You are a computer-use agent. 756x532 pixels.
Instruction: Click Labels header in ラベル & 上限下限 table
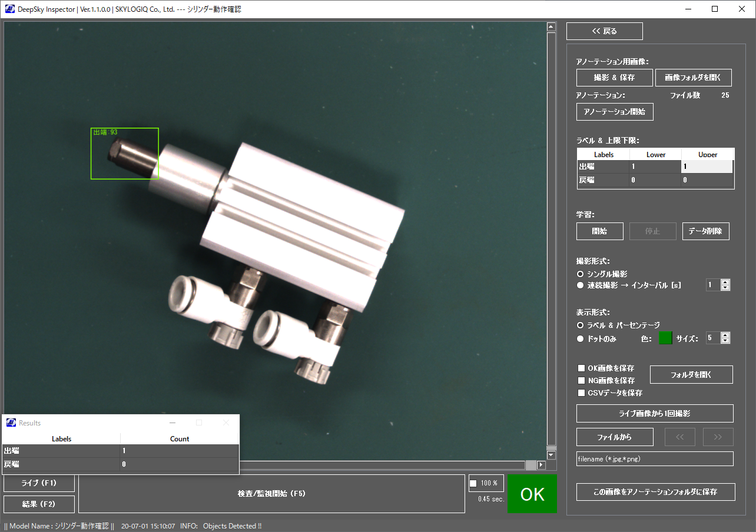coord(604,155)
